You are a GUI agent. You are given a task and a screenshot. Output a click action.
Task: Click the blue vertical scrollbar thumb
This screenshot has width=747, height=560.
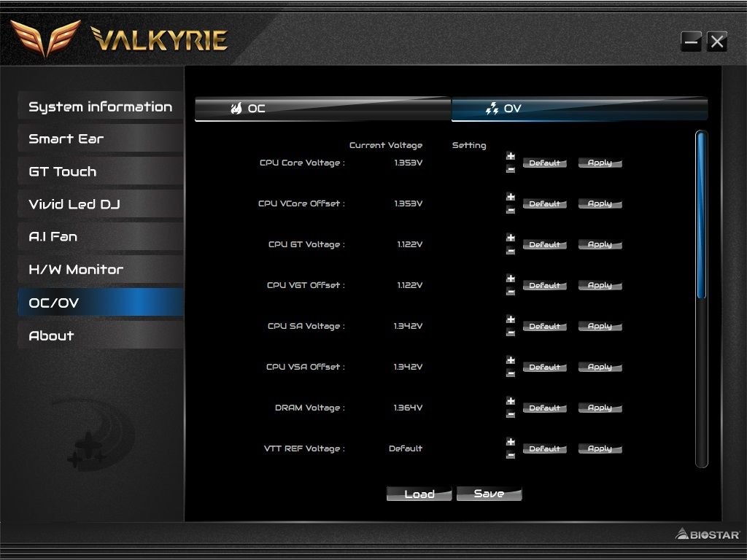coord(701,215)
